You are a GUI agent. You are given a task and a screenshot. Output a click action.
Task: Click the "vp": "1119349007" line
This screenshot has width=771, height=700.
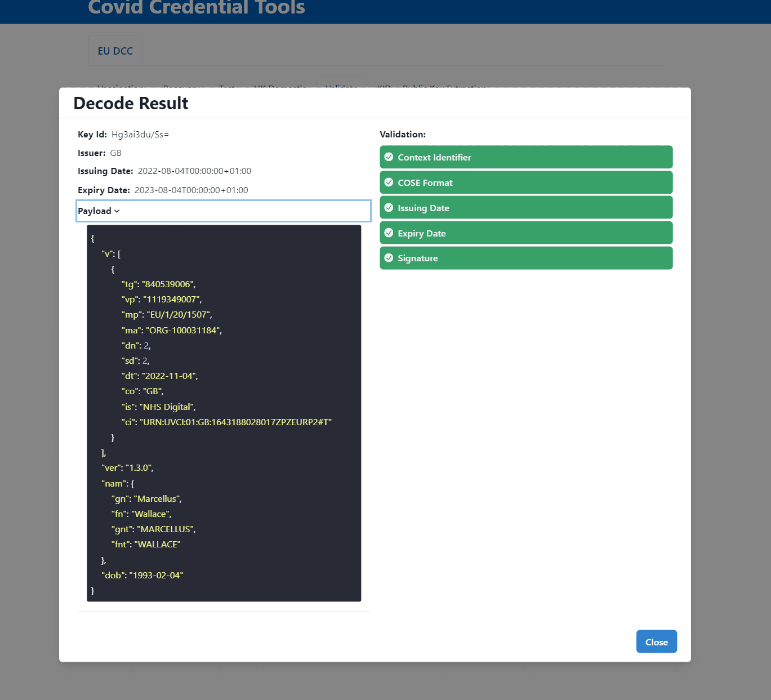pos(162,300)
